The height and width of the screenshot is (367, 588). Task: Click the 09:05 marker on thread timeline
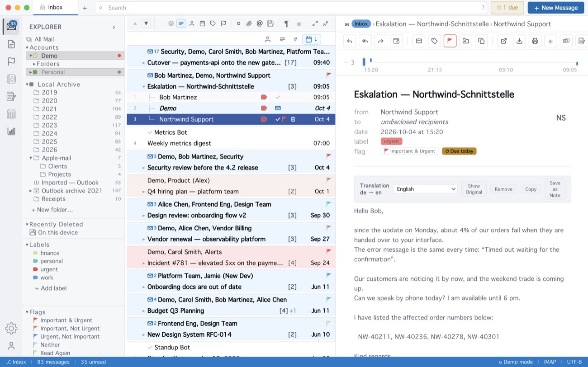(x=577, y=64)
